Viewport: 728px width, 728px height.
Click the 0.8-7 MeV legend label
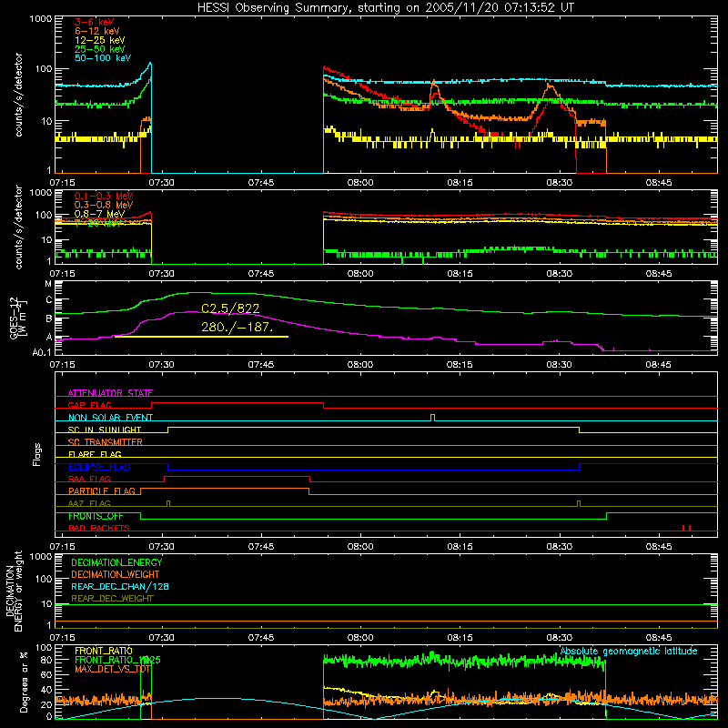click(x=100, y=214)
